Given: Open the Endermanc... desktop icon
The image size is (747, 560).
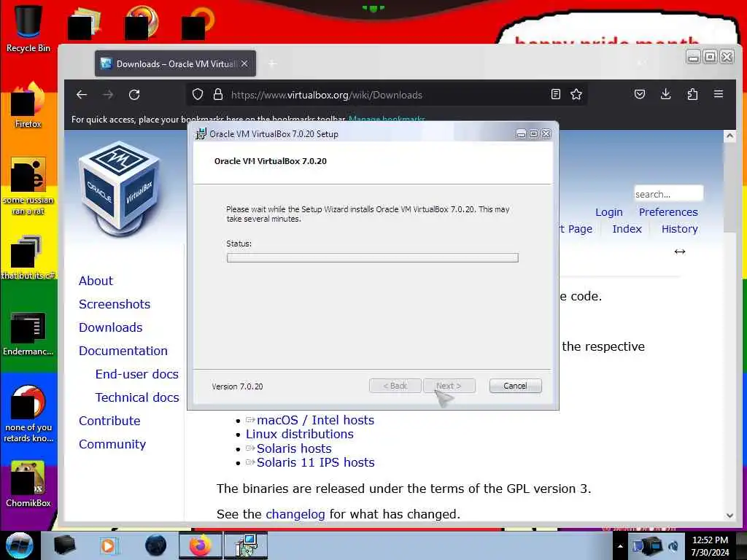Looking at the screenshot, I should [x=28, y=334].
